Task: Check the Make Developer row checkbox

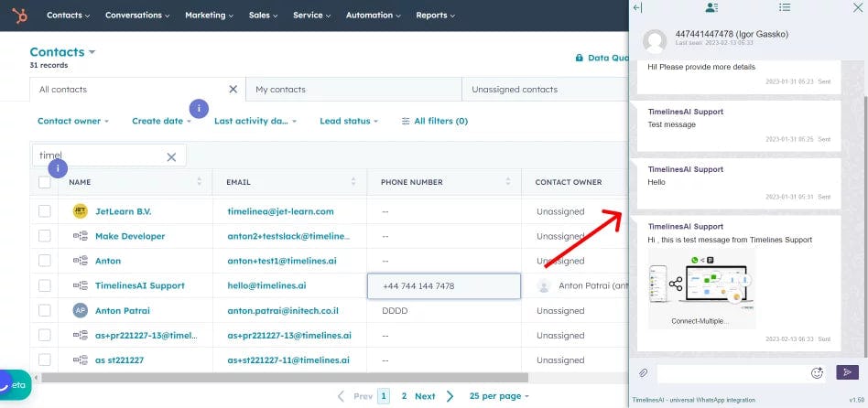Action: [x=44, y=236]
